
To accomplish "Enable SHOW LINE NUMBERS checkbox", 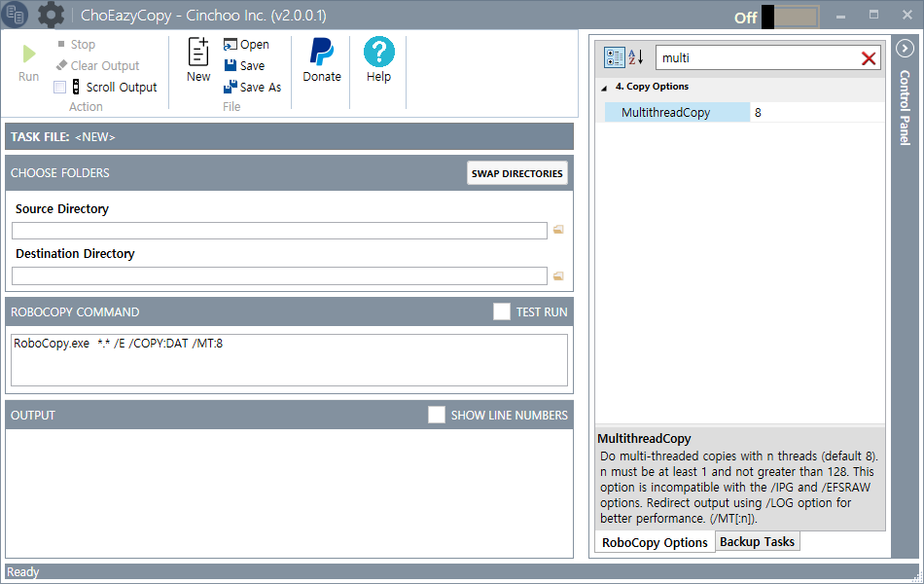I will tap(436, 415).
